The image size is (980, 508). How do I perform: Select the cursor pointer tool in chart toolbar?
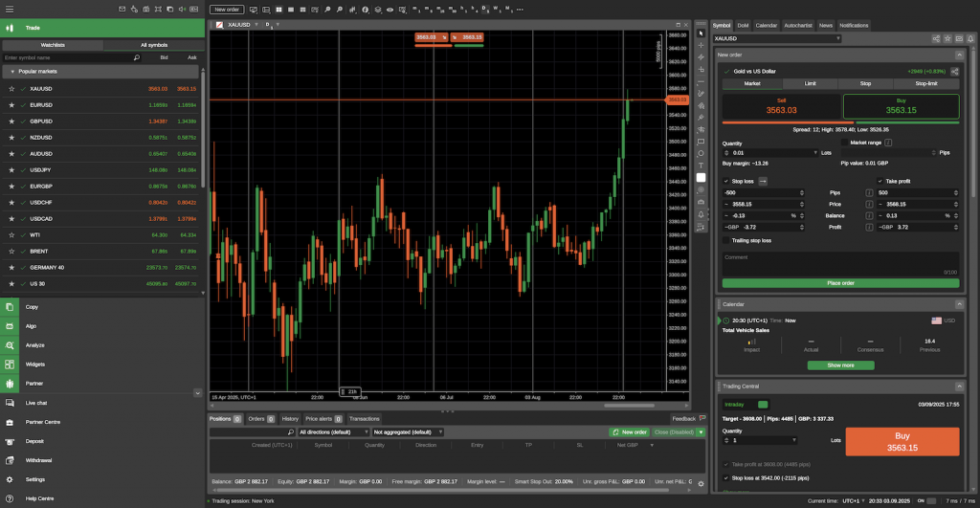click(x=701, y=33)
